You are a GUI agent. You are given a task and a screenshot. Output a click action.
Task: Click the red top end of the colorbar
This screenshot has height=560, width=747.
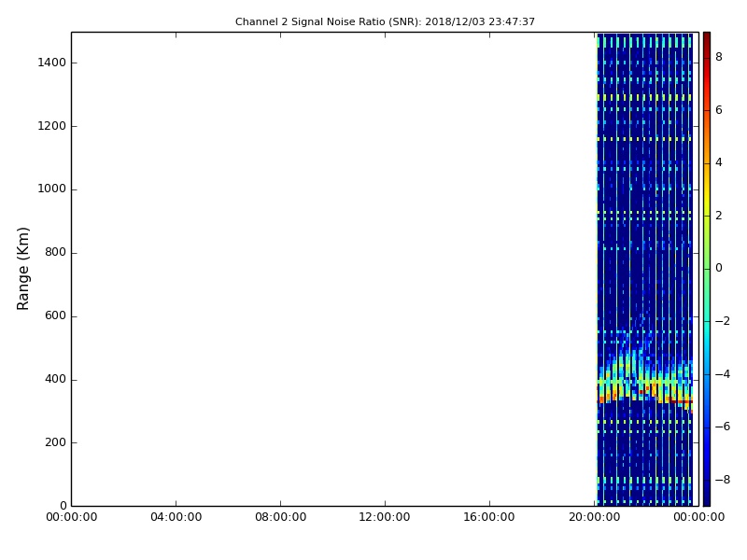tap(707, 43)
